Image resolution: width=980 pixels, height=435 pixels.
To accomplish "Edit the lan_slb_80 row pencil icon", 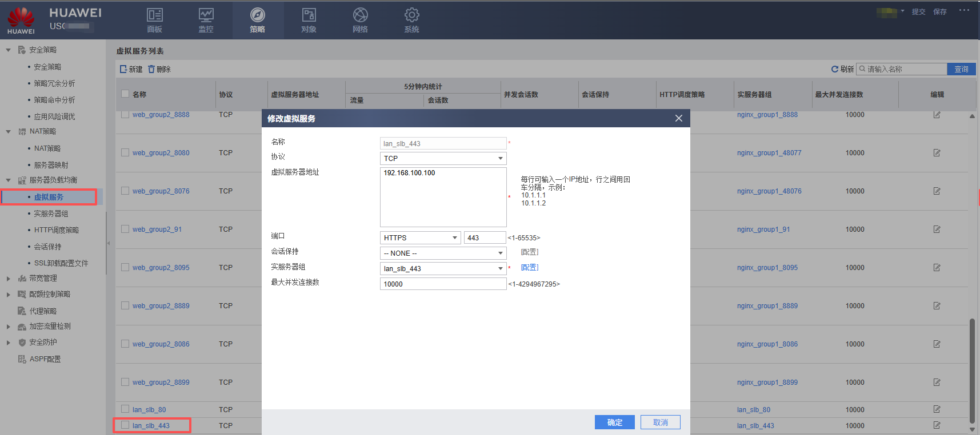I will (x=937, y=409).
